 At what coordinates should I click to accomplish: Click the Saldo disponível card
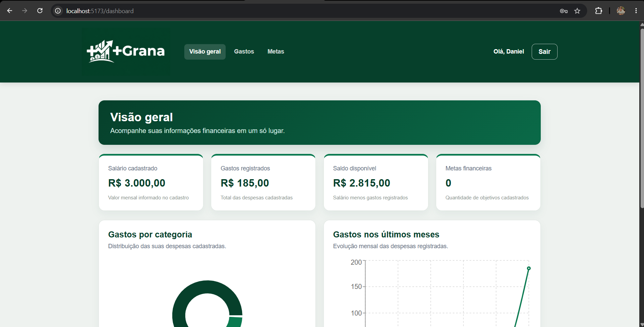coord(376,182)
